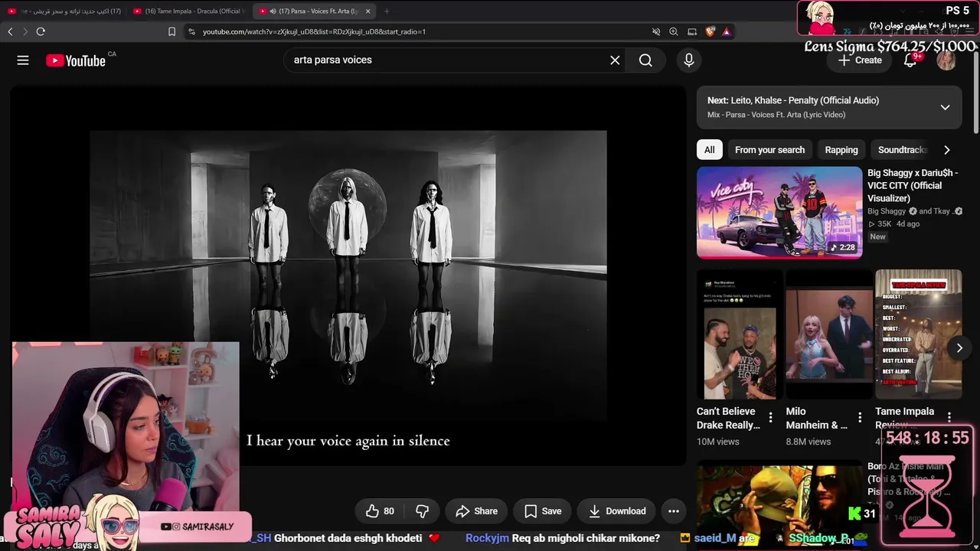Open options menu for Milo Manheim short
The image size is (980, 551).
click(860, 418)
